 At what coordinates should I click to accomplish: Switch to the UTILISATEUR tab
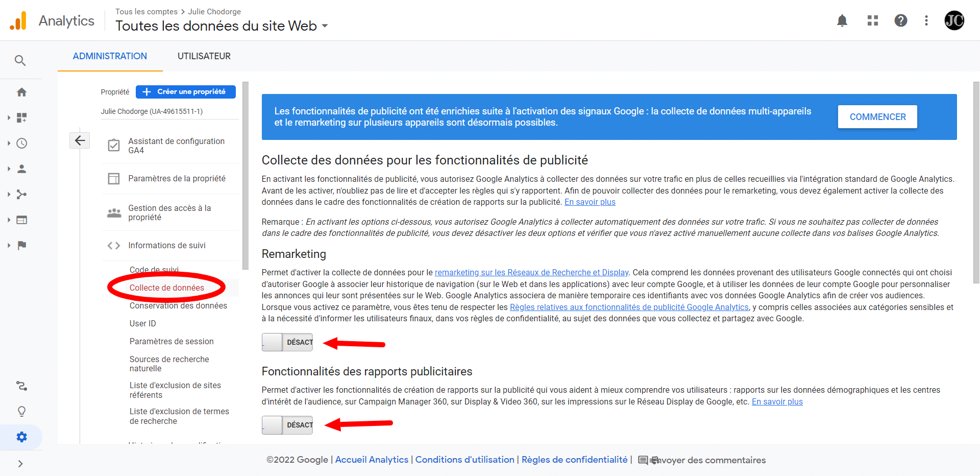coord(204,56)
